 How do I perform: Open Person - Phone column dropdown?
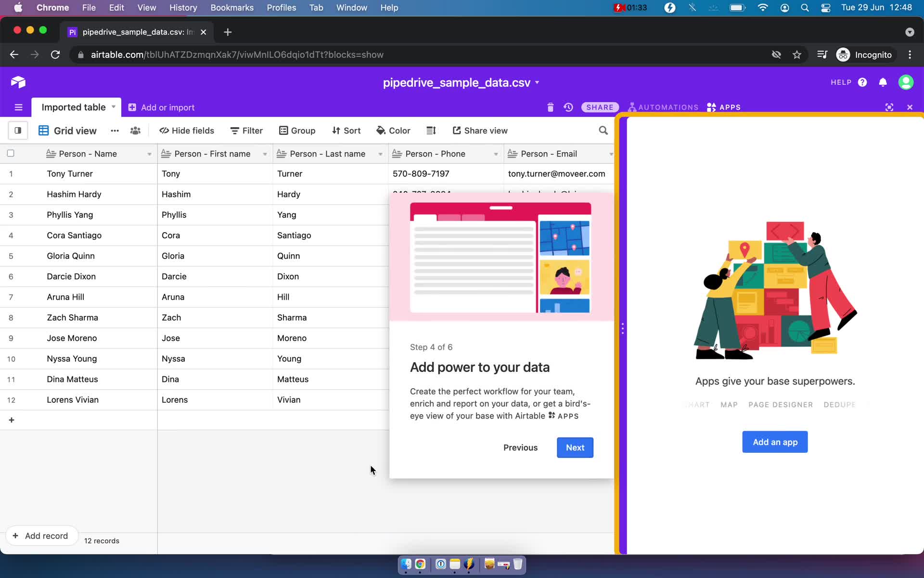click(x=496, y=154)
